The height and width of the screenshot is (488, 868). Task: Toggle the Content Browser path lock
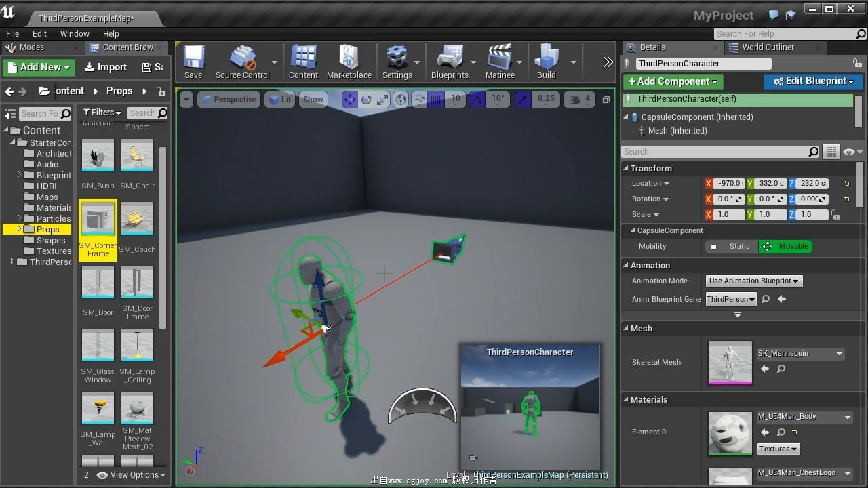click(161, 91)
